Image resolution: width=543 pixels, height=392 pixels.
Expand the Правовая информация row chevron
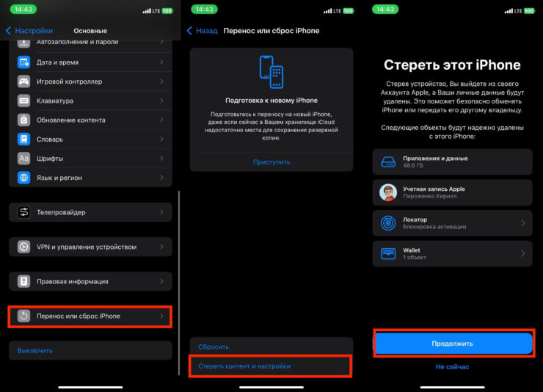(161, 281)
